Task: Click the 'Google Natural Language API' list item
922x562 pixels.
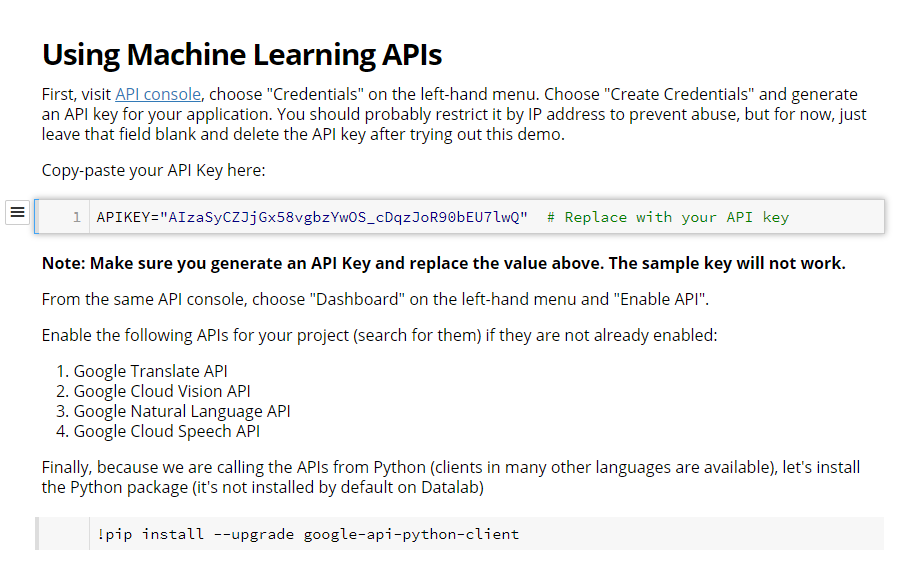Action: (182, 411)
